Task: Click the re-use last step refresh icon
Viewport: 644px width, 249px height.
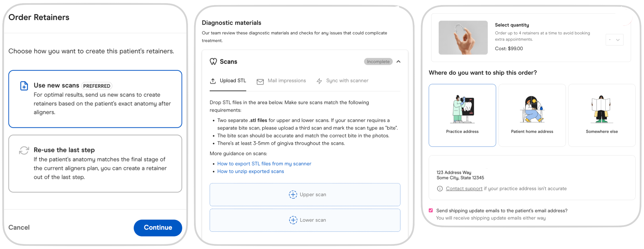Action: (x=24, y=150)
